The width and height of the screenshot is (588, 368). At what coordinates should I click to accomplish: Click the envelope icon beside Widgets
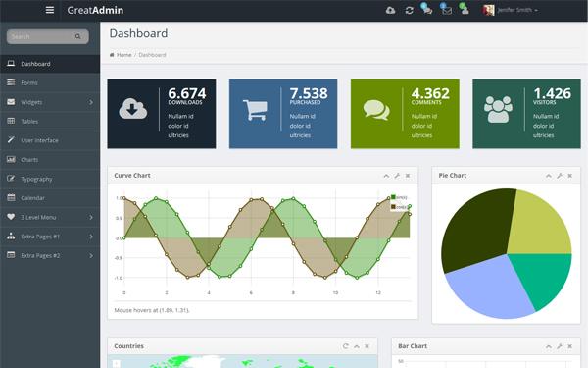pos(11,102)
